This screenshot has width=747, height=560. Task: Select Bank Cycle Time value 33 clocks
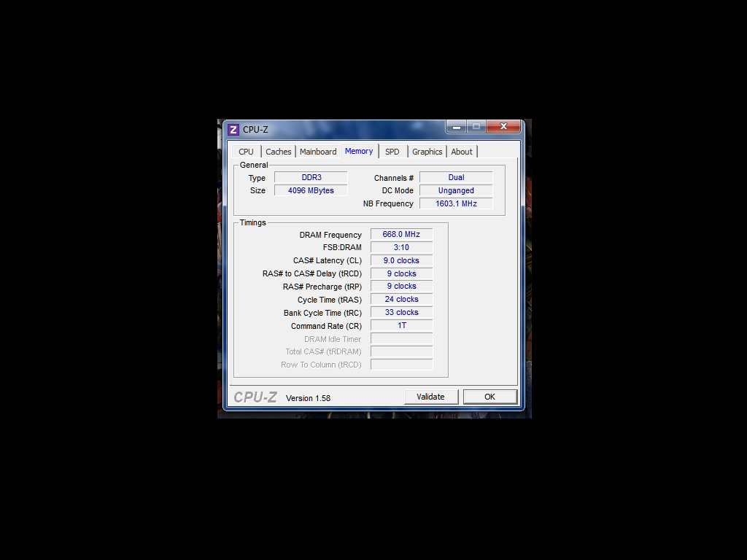[x=402, y=312]
